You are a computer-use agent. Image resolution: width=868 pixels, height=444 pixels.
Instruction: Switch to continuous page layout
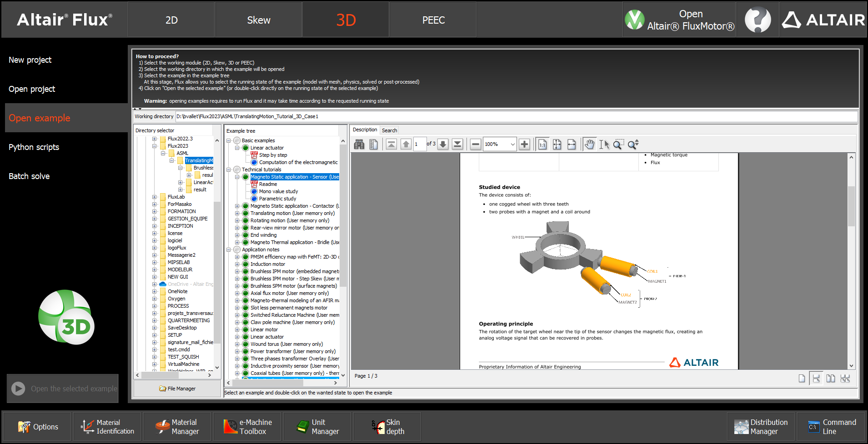pyautogui.click(x=816, y=379)
